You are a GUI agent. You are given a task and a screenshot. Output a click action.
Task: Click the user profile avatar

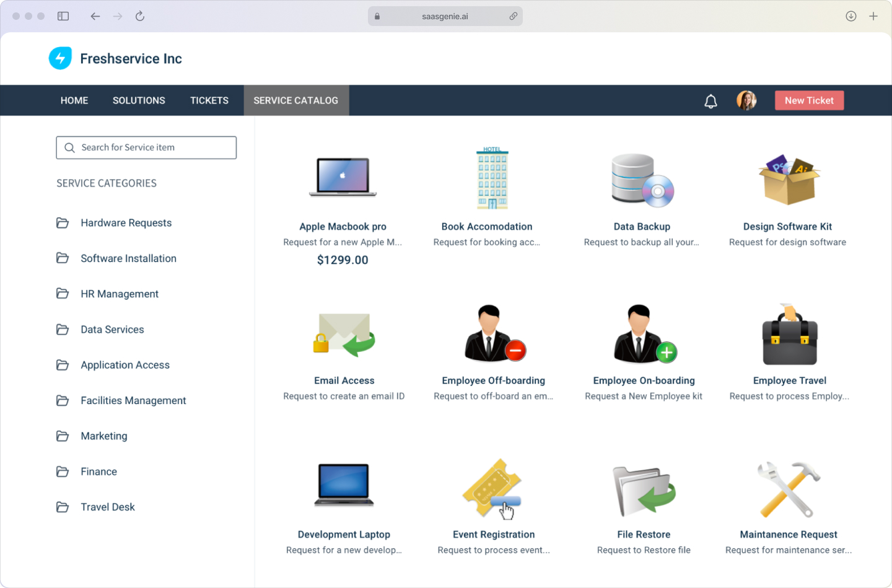(746, 100)
